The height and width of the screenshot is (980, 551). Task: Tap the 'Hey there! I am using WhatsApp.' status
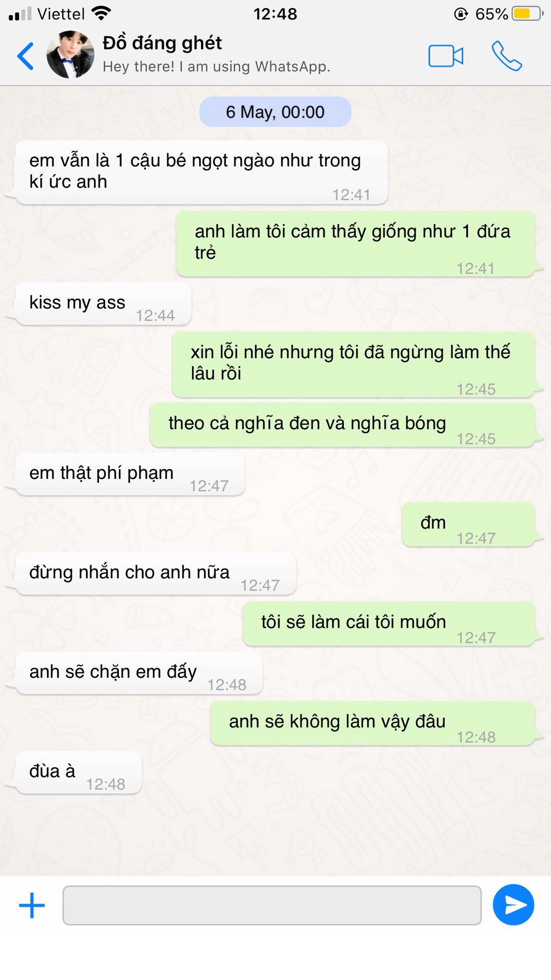(x=216, y=67)
